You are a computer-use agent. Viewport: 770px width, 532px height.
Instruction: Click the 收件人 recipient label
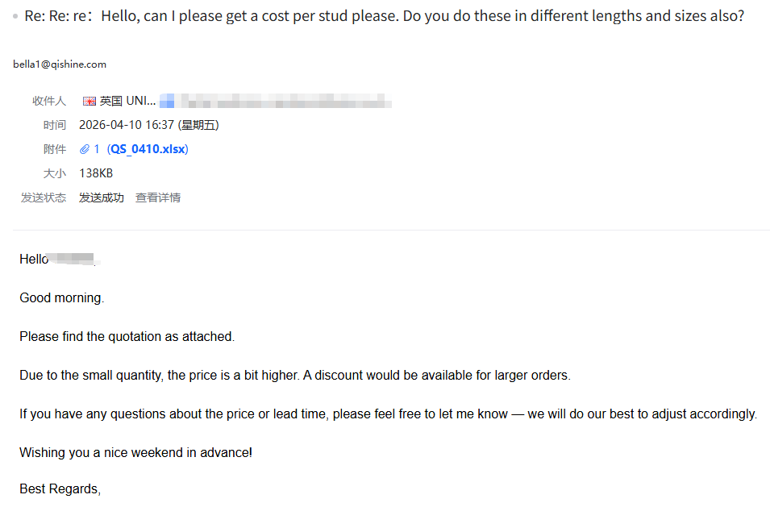[x=49, y=101]
